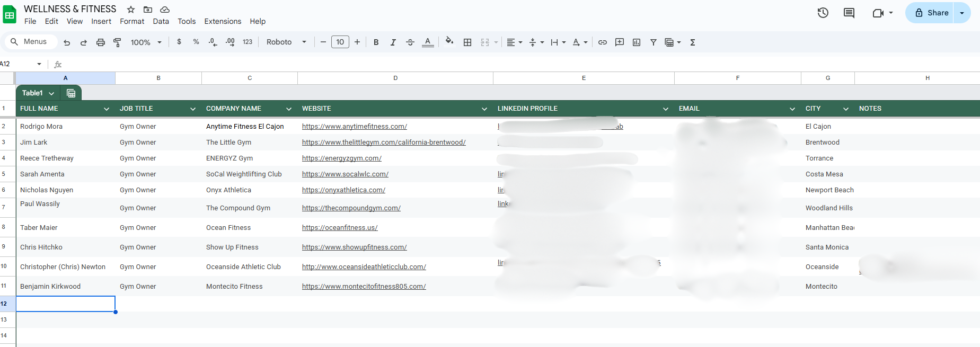Select column D header
The image size is (980, 347).
[x=395, y=78]
